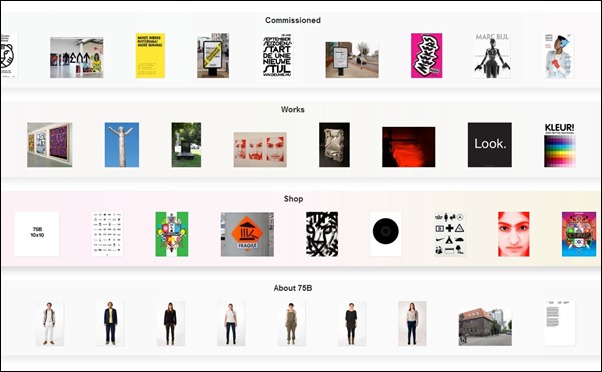Open the red face portrait shop item
The height and width of the screenshot is (372, 602).
pos(514,234)
